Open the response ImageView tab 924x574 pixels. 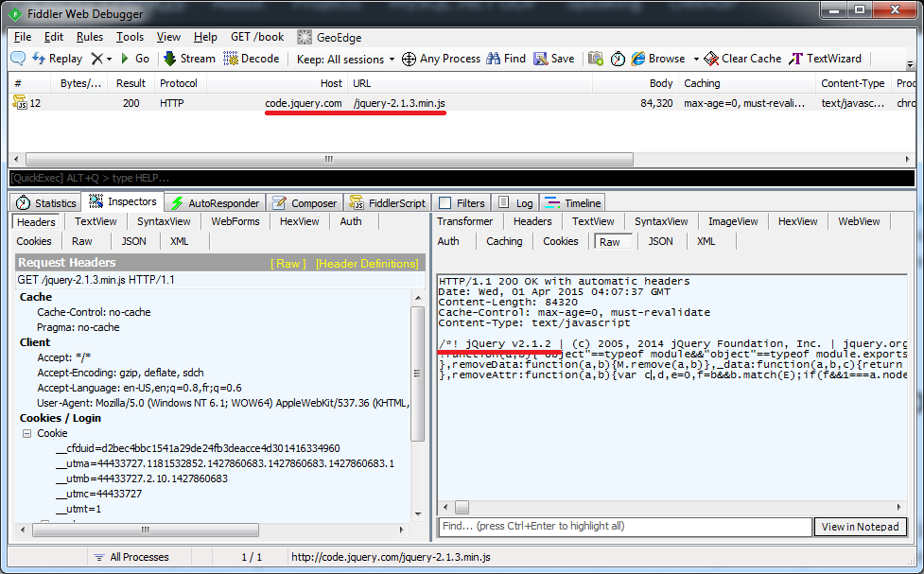click(733, 221)
